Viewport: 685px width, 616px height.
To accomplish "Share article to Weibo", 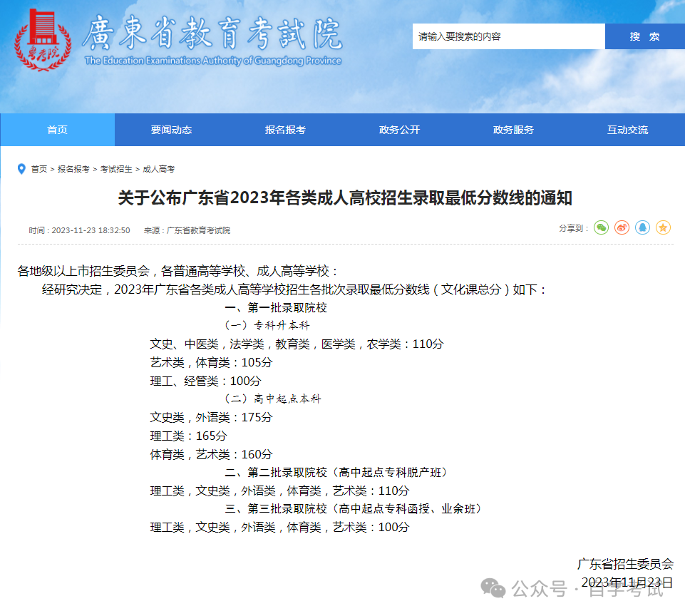I will 621,227.
